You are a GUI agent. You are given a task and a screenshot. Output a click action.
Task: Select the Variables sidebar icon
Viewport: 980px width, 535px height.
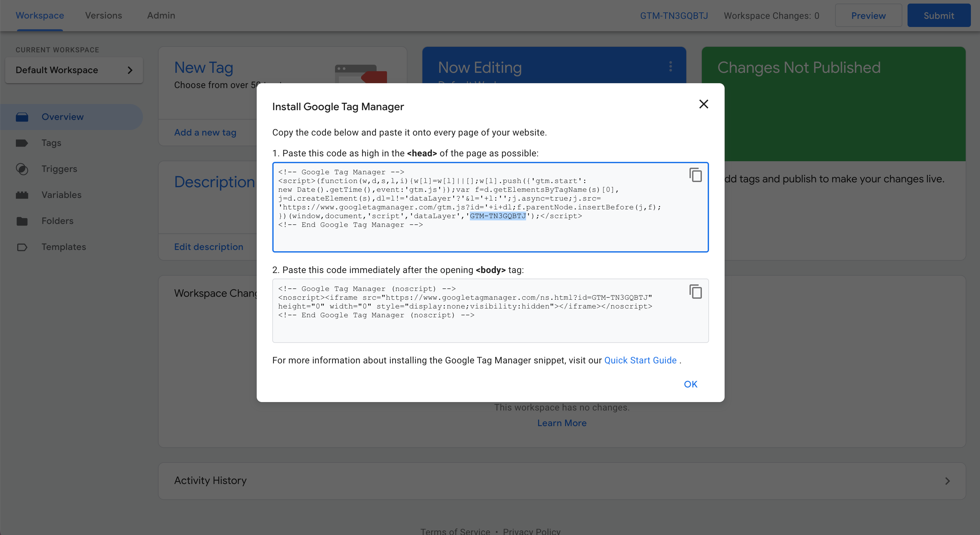tap(22, 195)
